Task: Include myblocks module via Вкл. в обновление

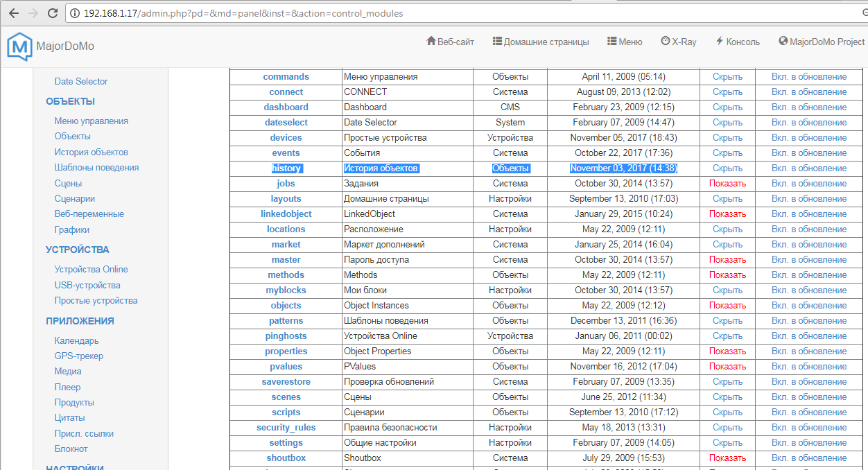Action: (x=809, y=290)
